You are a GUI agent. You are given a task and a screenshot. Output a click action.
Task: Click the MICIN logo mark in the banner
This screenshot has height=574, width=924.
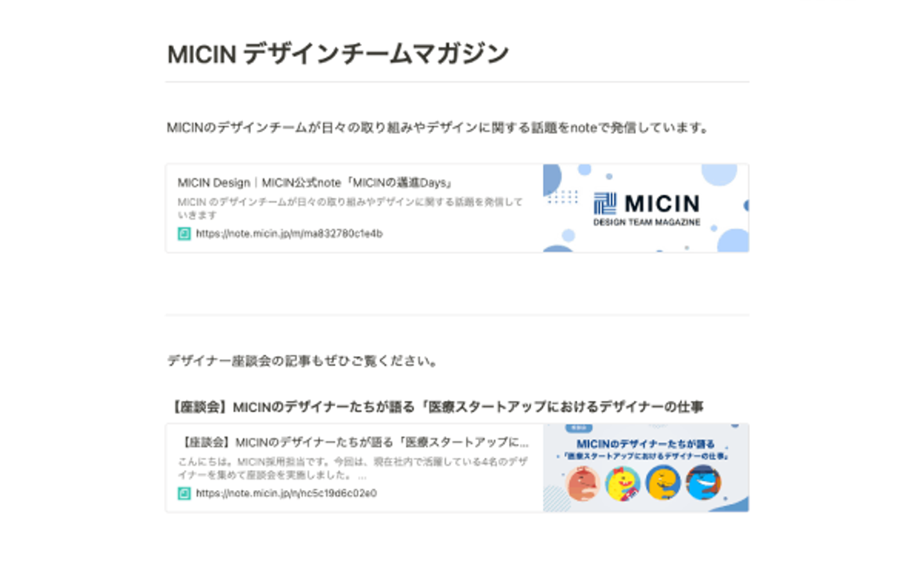click(x=604, y=203)
